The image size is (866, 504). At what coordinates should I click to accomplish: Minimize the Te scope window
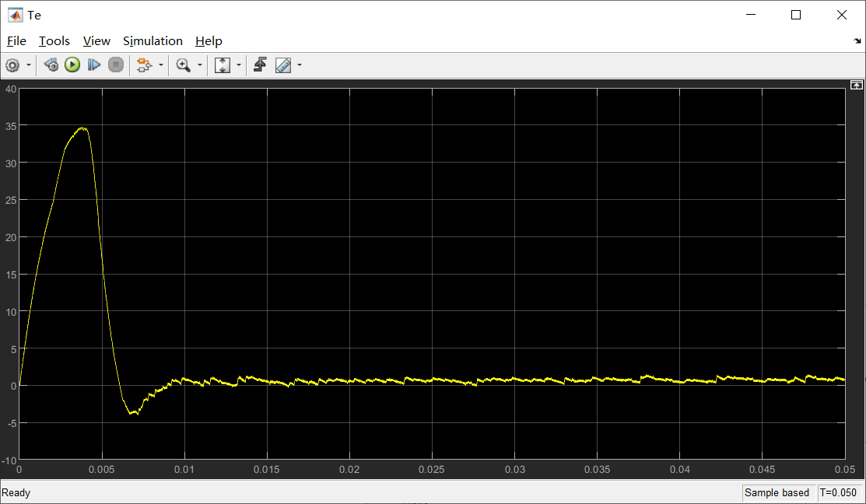[x=751, y=15]
